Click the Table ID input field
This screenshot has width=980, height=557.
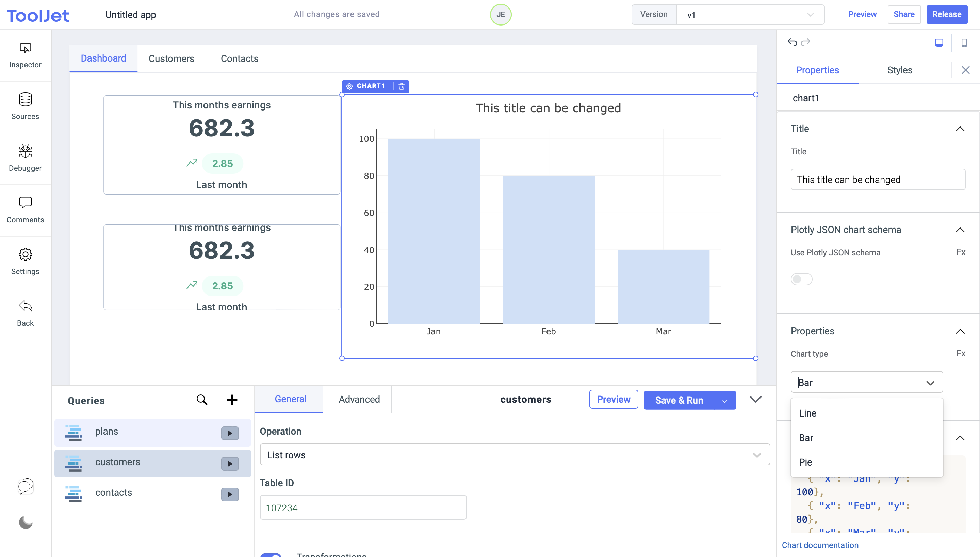click(x=363, y=507)
